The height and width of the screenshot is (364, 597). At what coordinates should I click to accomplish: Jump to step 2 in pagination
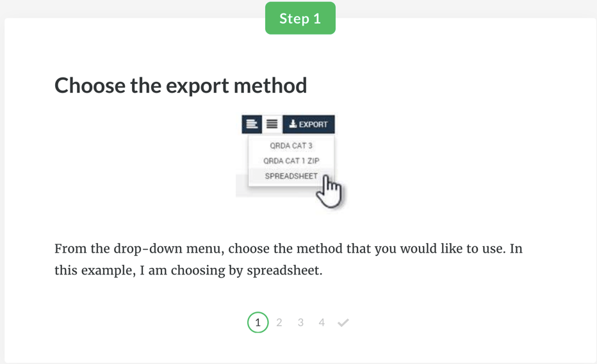tap(279, 322)
